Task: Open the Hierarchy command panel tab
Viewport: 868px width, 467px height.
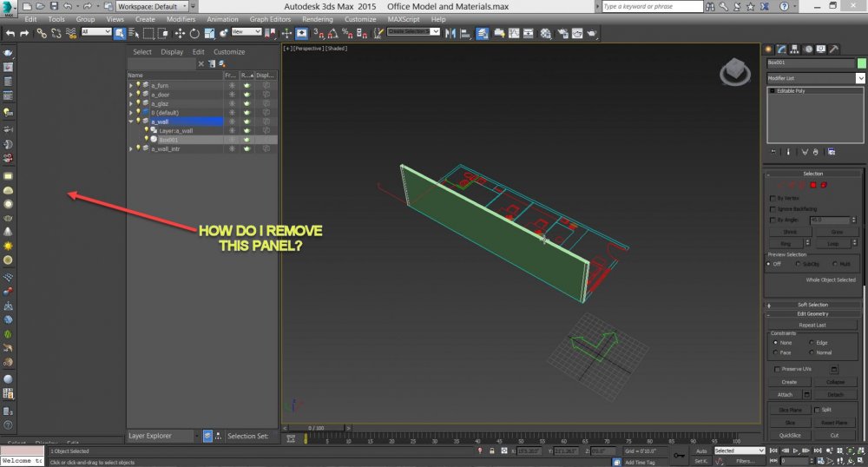Action: [795, 49]
